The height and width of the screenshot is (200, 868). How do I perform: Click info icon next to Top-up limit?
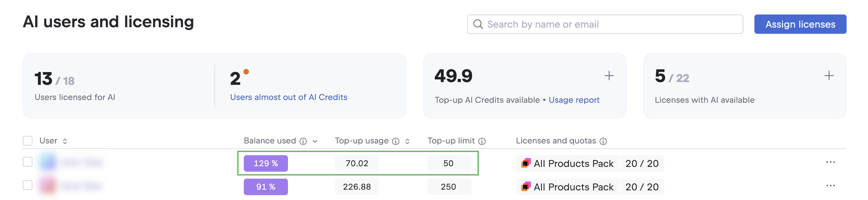(x=482, y=141)
